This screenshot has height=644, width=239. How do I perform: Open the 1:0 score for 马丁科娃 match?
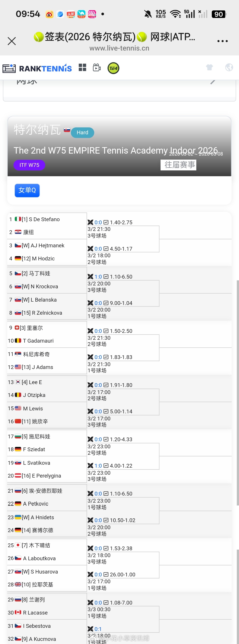tap(98, 277)
